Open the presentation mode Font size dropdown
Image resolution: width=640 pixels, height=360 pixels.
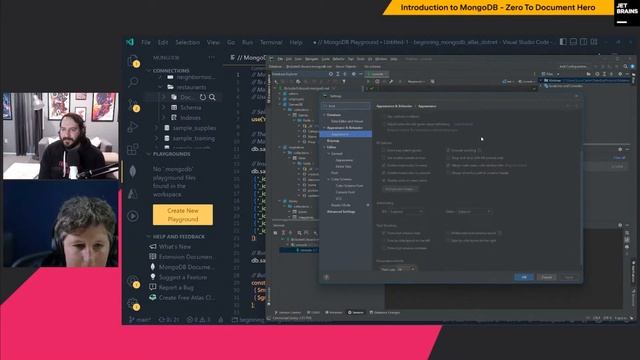pyautogui.click(x=406, y=269)
